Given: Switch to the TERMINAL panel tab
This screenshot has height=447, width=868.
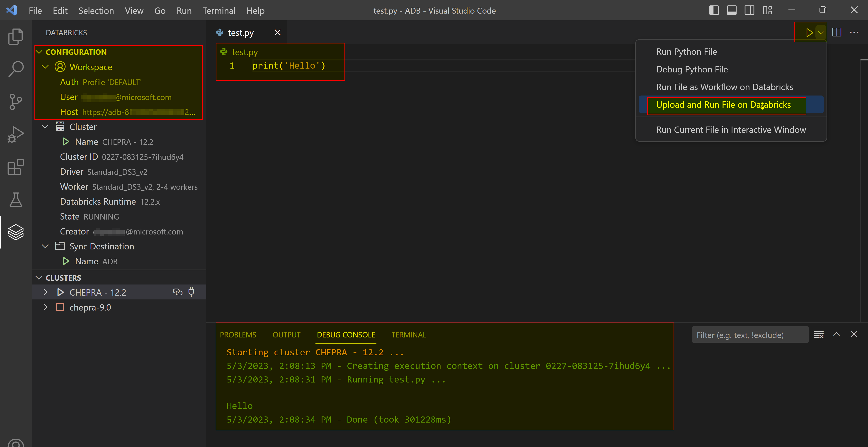Looking at the screenshot, I should 408,335.
